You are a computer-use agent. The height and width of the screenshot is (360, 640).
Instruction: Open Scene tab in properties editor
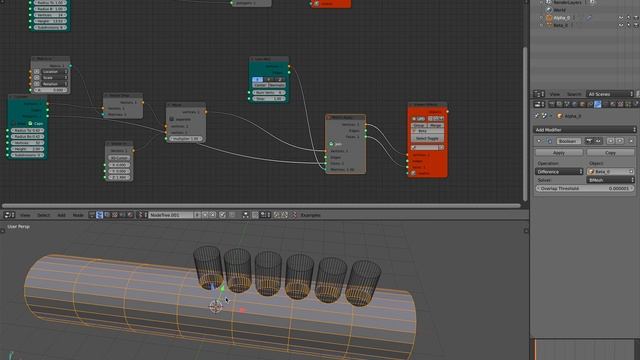click(x=567, y=105)
